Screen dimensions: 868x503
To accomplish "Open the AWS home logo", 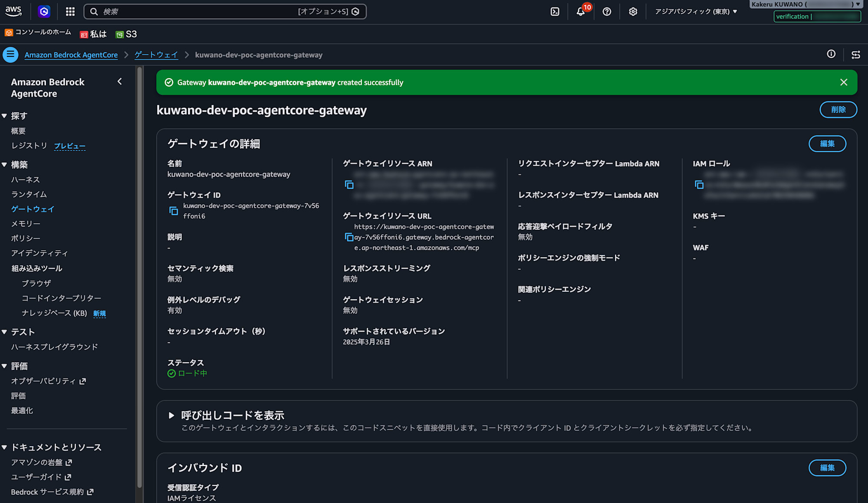I will [x=13, y=11].
